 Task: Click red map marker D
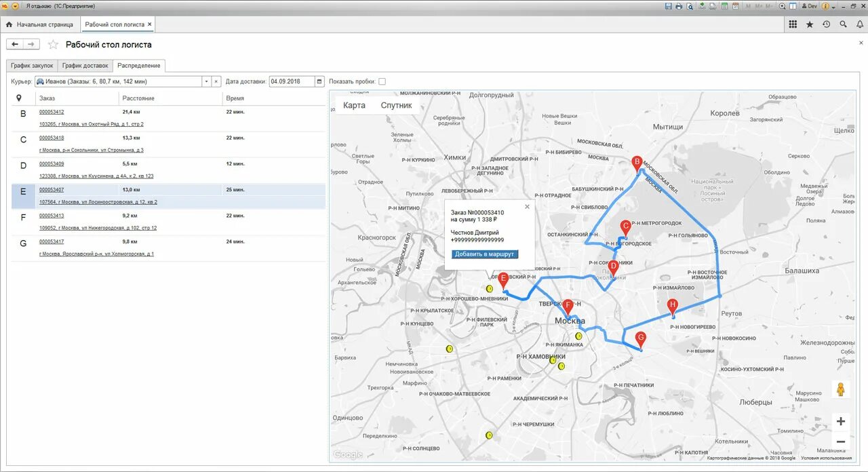coord(613,267)
